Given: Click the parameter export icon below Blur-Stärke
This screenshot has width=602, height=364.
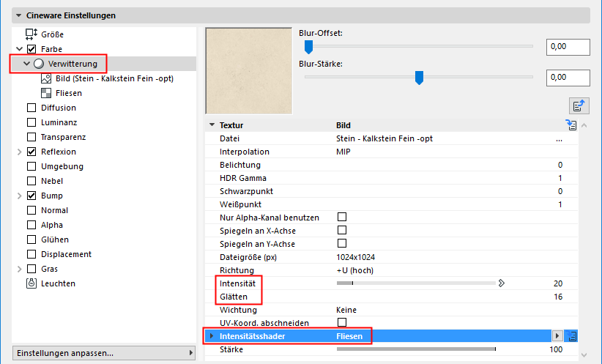Looking at the screenshot, I should (x=579, y=105).
